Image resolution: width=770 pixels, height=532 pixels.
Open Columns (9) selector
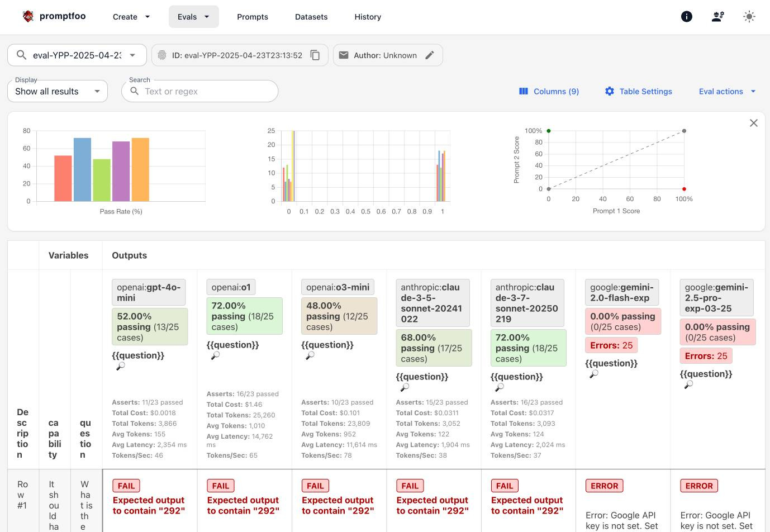[x=549, y=91]
